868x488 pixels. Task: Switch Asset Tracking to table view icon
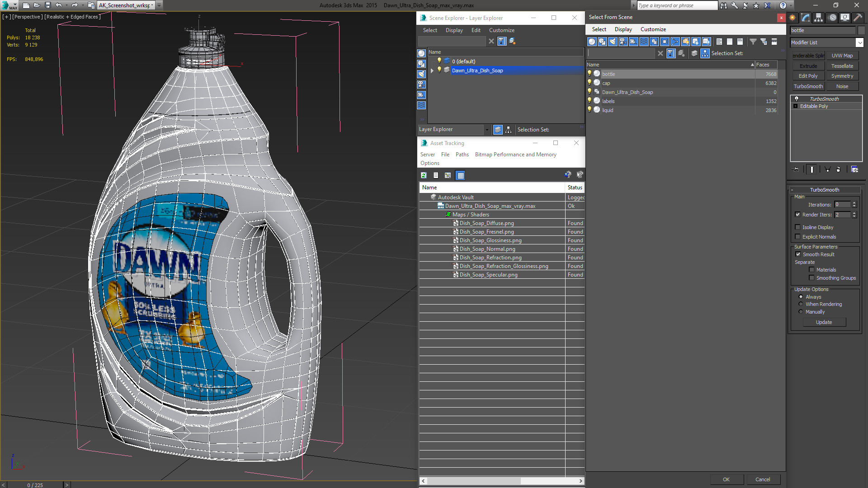click(x=460, y=175)
